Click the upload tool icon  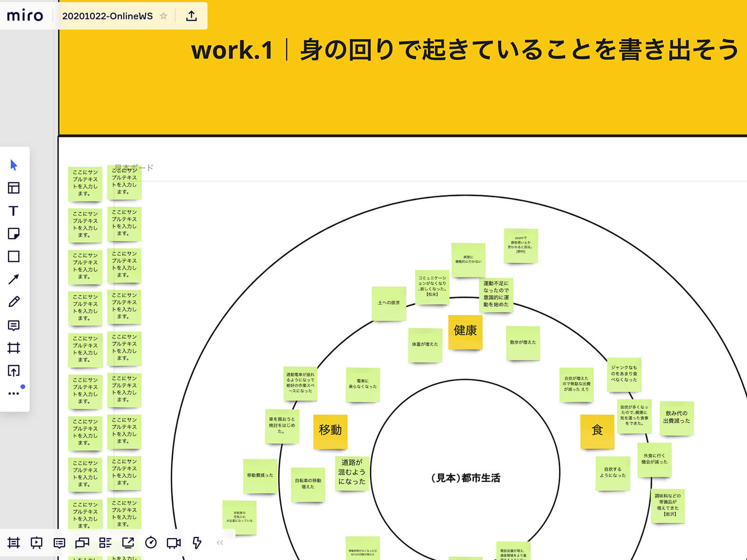click(14, 371)
